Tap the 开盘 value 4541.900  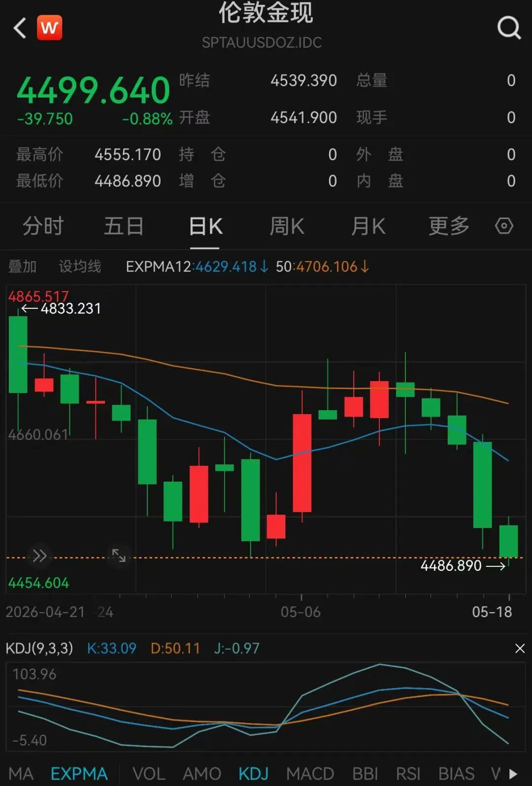(x=303, y=117)
